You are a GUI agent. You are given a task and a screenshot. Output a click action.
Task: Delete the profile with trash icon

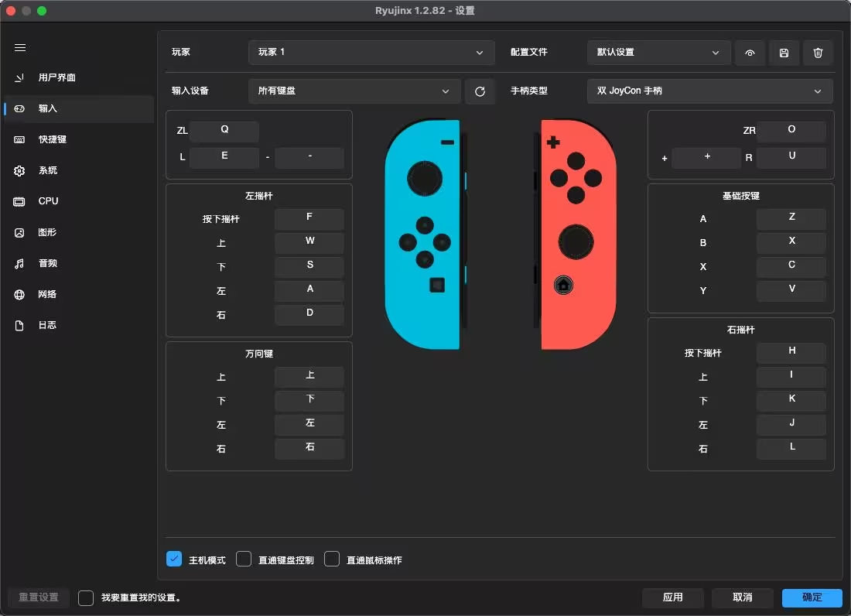point(818,53)
